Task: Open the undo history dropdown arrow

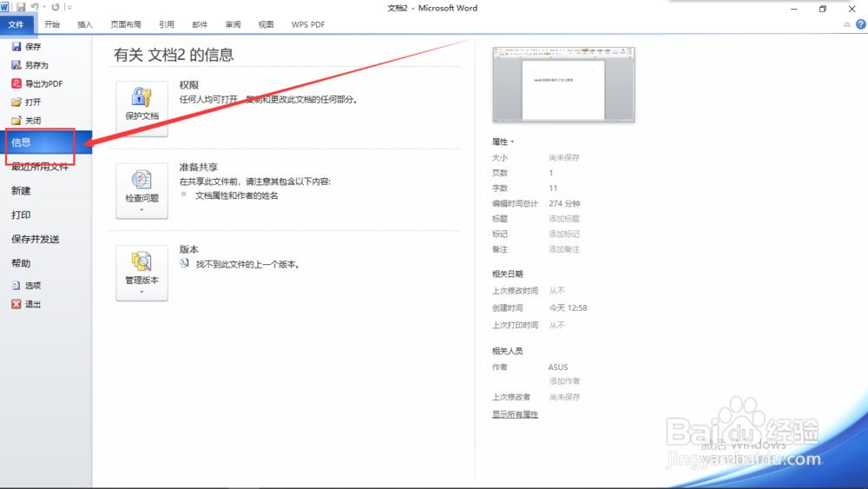Action: click(43, 7)
